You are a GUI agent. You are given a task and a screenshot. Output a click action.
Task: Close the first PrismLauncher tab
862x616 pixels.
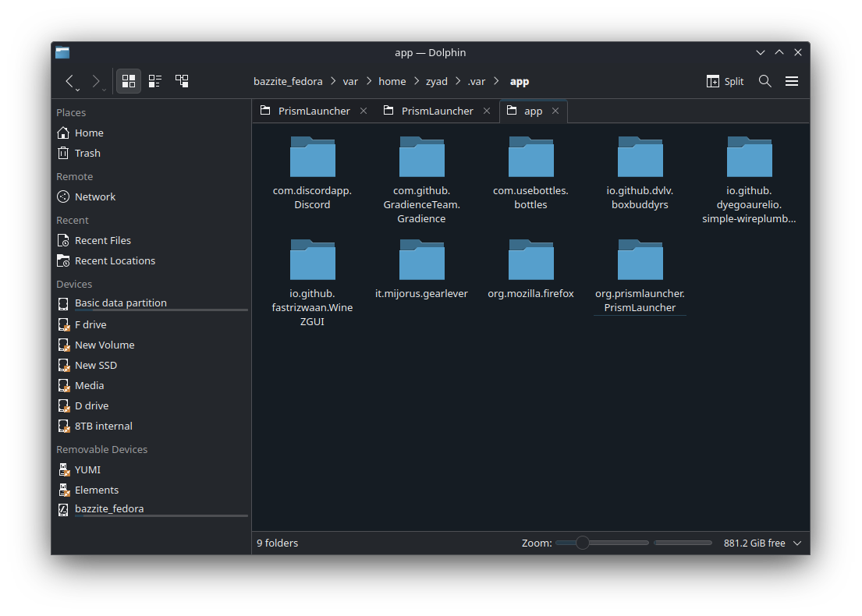click(364, 111)
